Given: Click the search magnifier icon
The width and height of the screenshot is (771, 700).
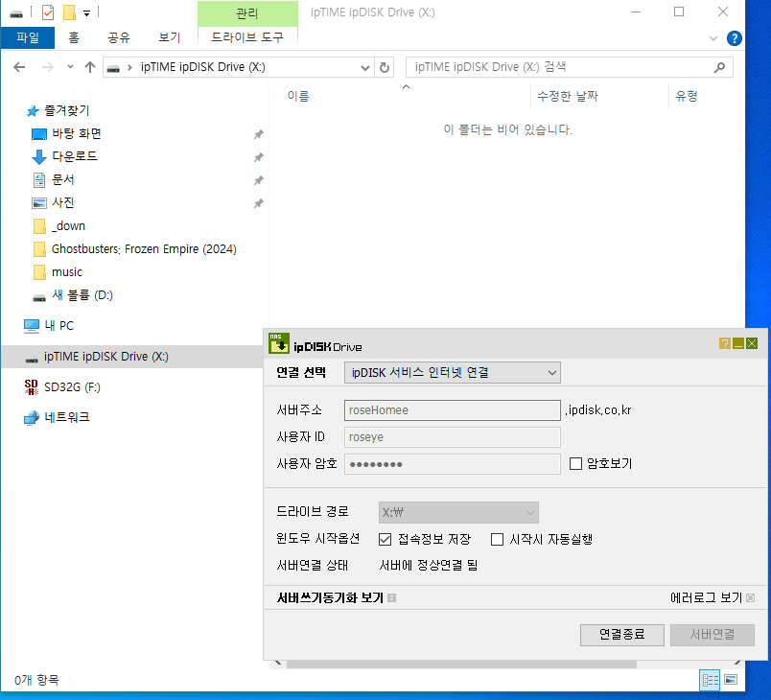Looking at the screenshot, I should click(x=719, y=67).
